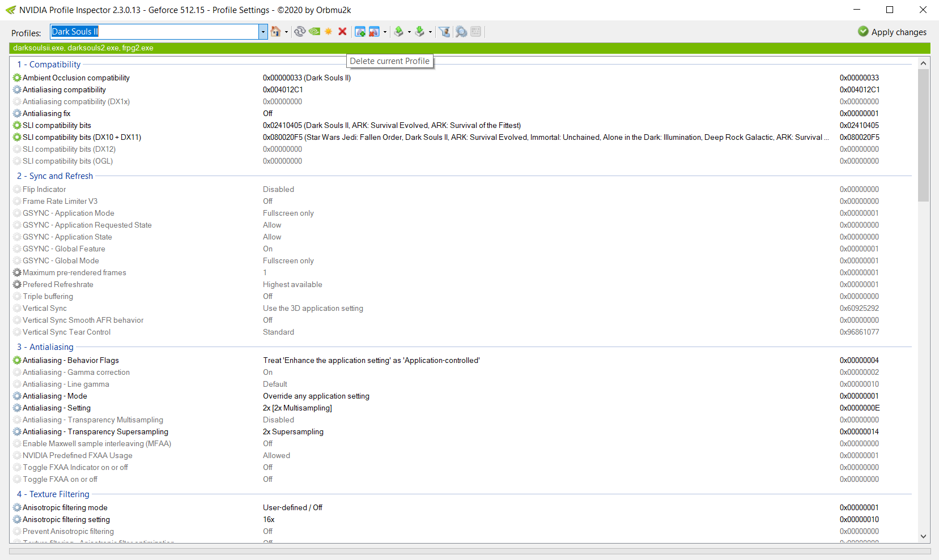Click the value '0x00000033 (Dark Souls II)'
This screenshot has height=560, width=939.
[307, 78]
